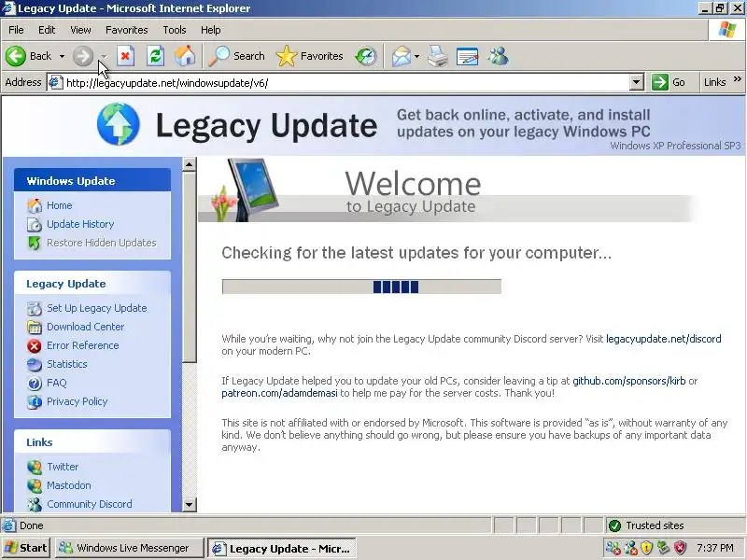The height and width of the screenshot is (560, 747).
Task: Click the Legacy Update globe logo
Action: pos(119,124)
